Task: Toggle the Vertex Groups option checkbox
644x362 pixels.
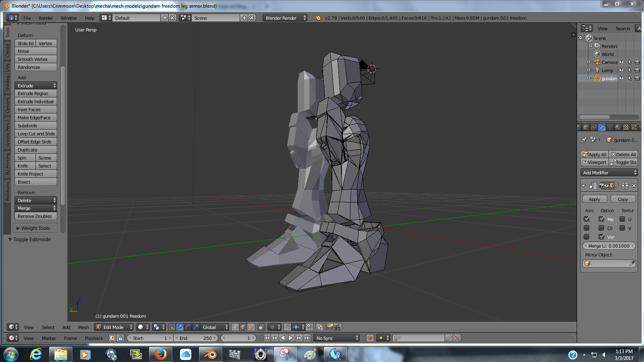Action: pyautogui.click(x=601, y=237)
